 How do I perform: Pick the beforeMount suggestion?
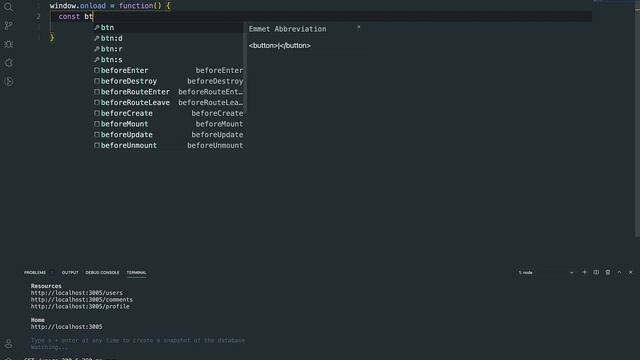pos(168,124)
